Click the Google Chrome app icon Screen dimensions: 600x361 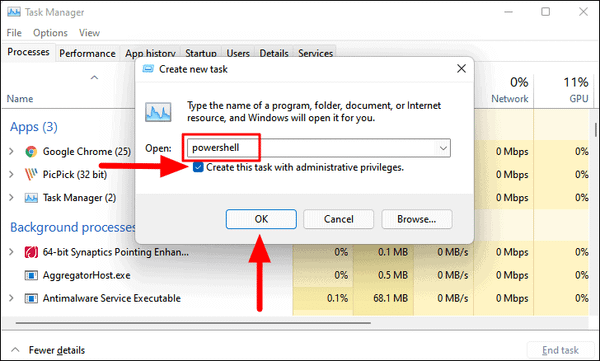coord(31,152)
